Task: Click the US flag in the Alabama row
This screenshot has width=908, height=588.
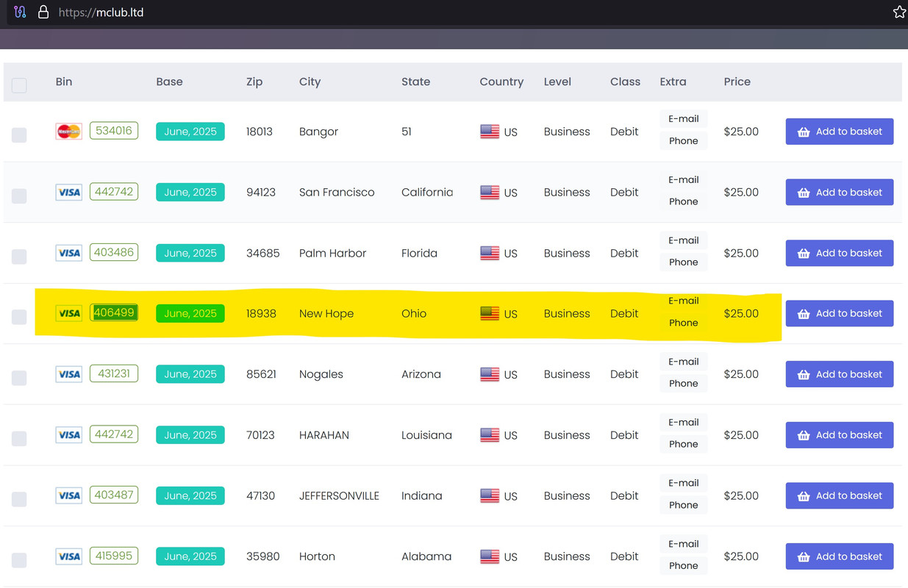Action: click(x=490, y=556)
